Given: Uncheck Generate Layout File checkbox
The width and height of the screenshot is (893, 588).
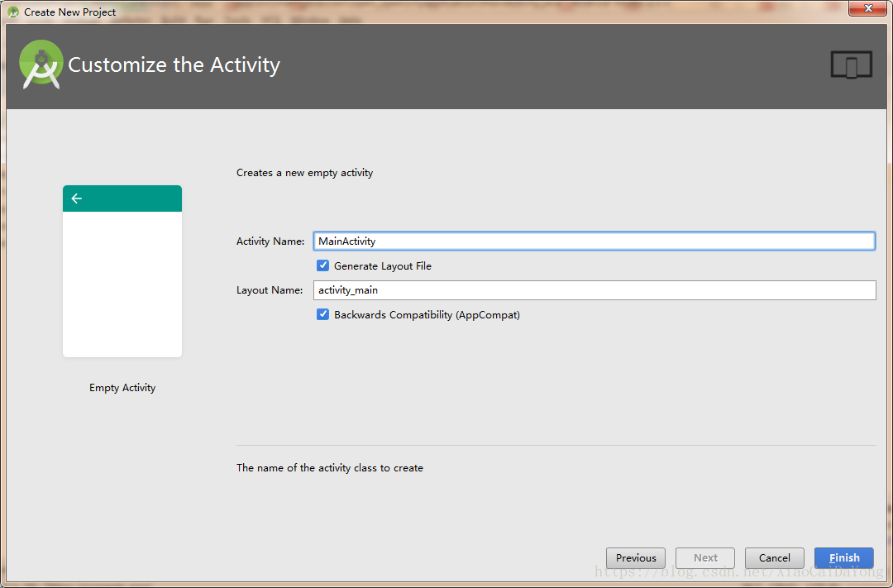Looking at the screenshot, I should (x=323, y=265).
